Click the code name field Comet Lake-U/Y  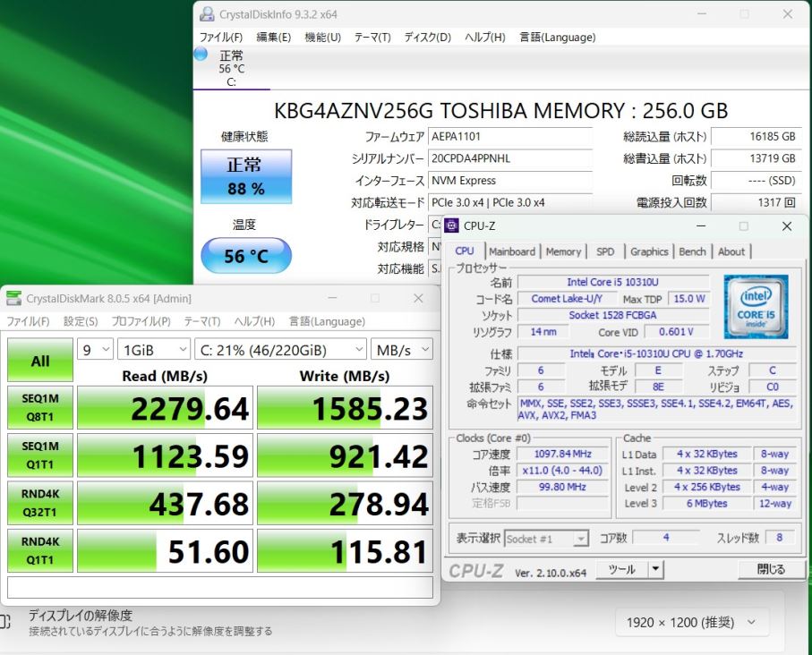[567, 299]
